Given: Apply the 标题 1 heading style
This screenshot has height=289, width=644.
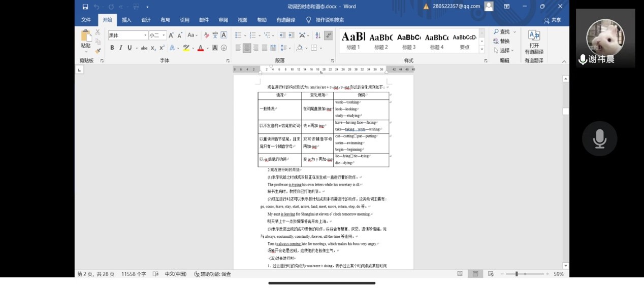Looking at the screenshot, I should tap(353, 41).
